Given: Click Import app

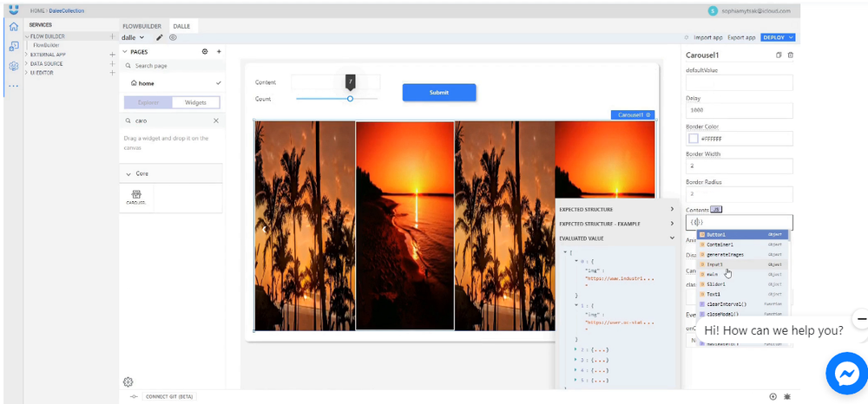Looking at the screenshot, I should click(x=708, y=37).
